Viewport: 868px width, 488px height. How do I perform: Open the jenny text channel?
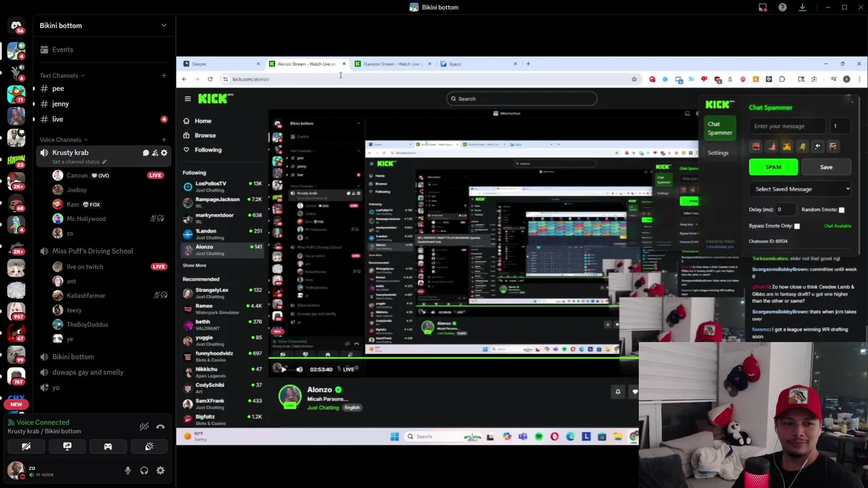[x=60, y=104]
